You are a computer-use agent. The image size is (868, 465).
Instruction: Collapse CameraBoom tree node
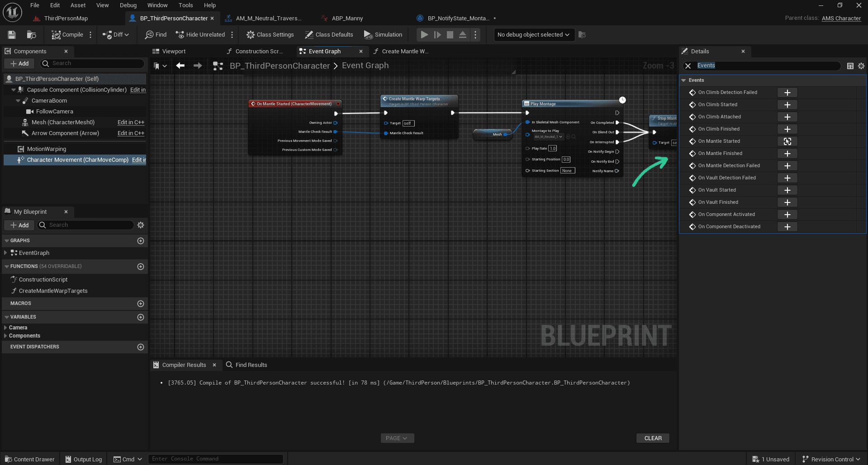tap(18, 101)
